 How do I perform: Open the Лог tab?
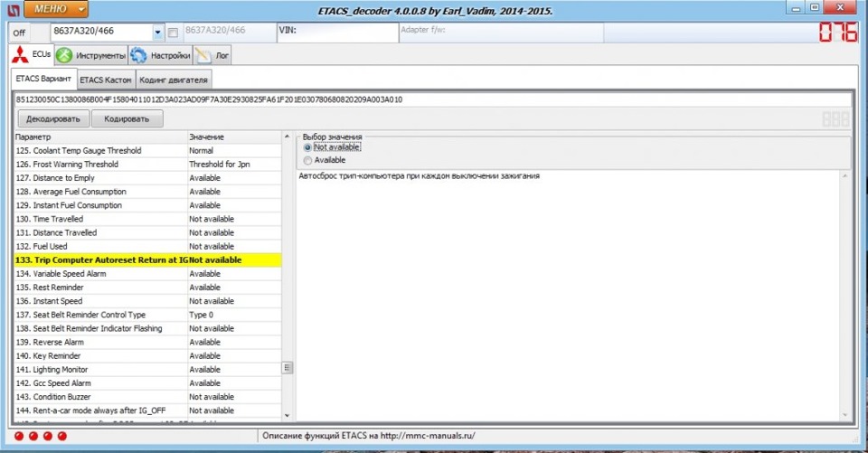(x=212, y=55)
